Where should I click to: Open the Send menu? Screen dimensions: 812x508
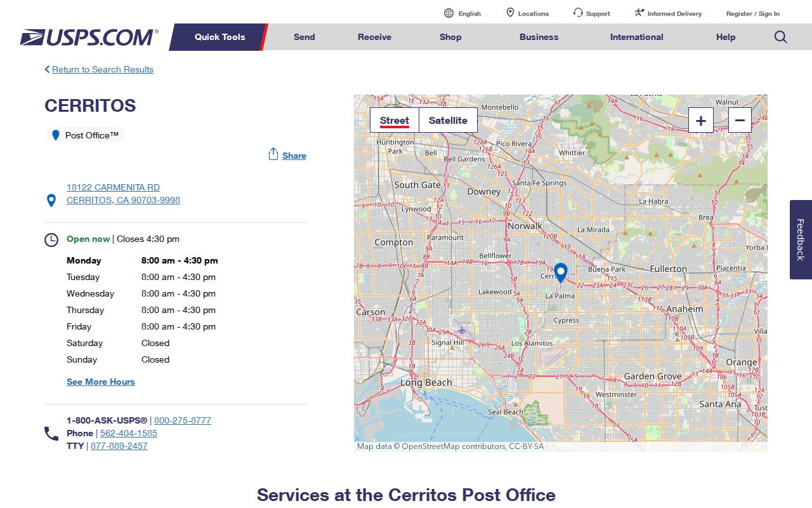[304, 37]
